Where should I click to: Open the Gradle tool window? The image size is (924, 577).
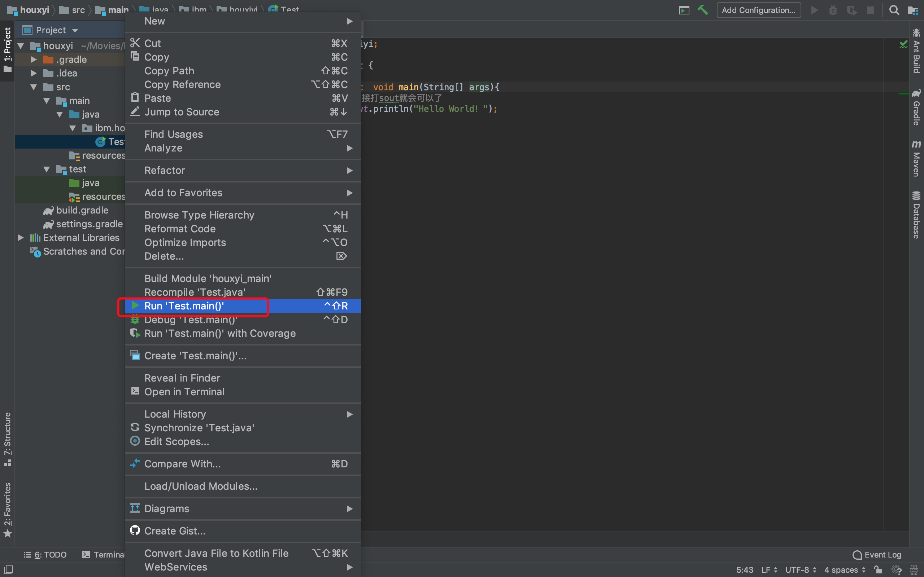pyautogui.click(x=916, y=107)
